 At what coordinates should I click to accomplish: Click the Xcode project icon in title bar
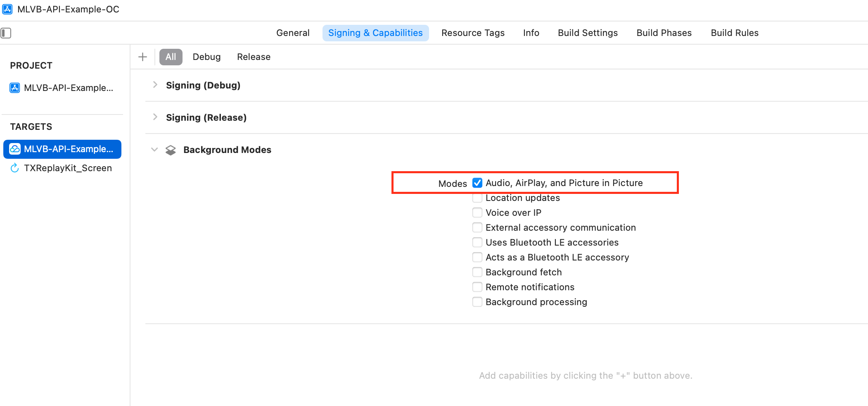tap(7, 9)
